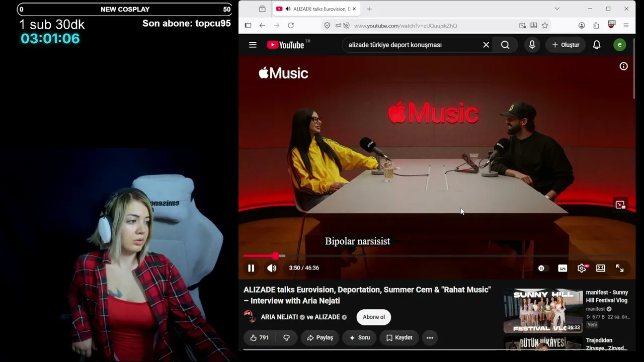644x362 pixels.
Task: Focus the address bar URL
Action: pyautogui.click(x=406, y=26)
